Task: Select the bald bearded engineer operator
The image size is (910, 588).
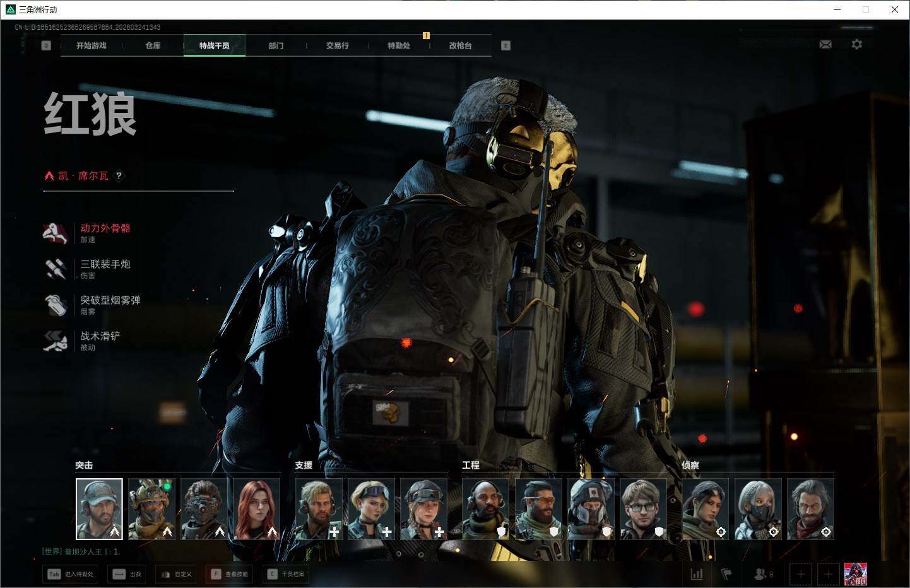Action: 485,509
